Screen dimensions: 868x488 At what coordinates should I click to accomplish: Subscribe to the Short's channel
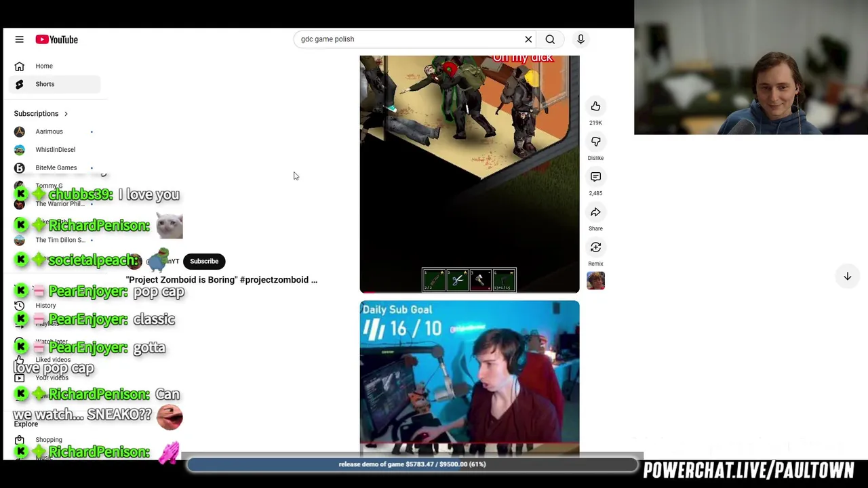204,261
